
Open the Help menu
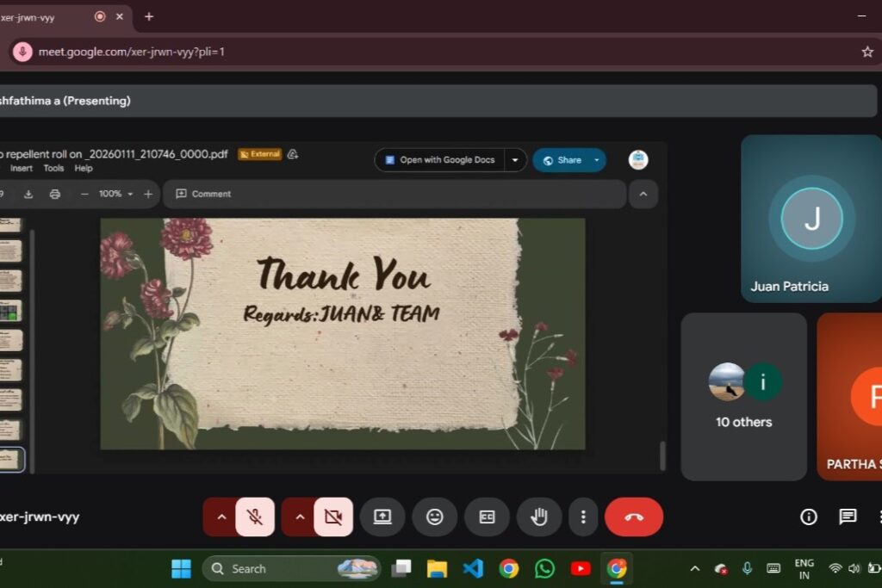tap(84, 169)
